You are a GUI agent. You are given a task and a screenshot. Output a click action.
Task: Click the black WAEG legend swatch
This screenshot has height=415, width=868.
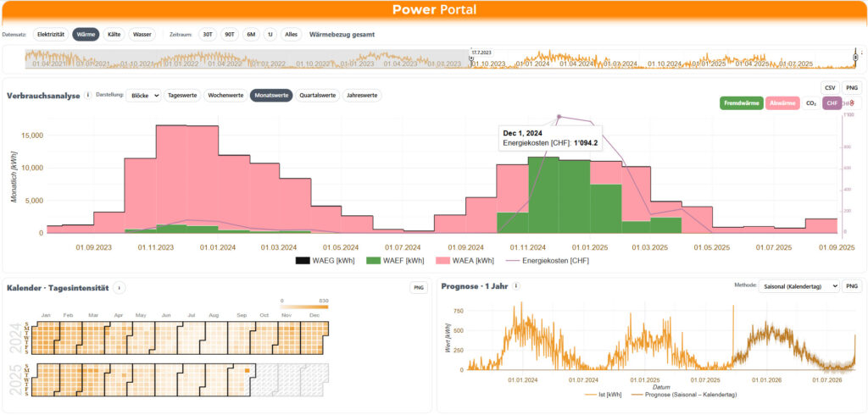tap(303, 261)
